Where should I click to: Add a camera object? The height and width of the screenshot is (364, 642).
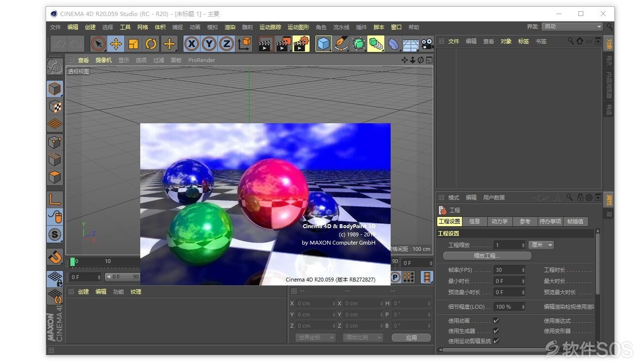[427, 44]
